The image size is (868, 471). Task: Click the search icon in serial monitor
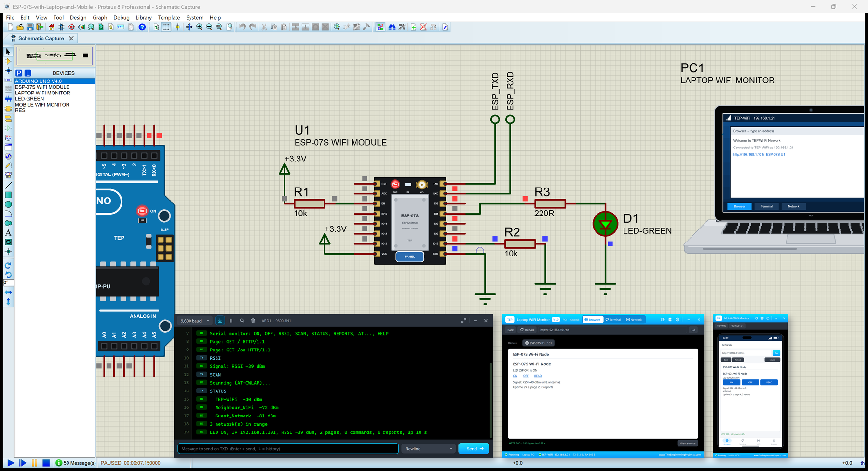(242, 321)
